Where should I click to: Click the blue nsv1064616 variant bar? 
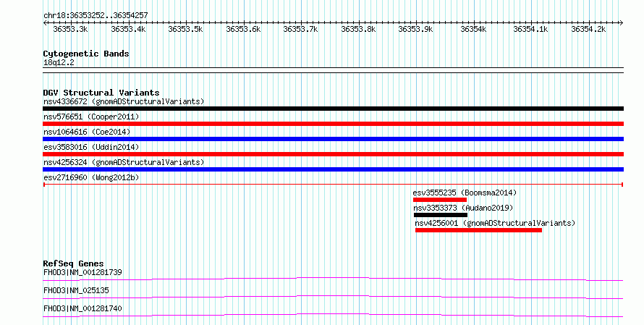click(x=333, y=139)
